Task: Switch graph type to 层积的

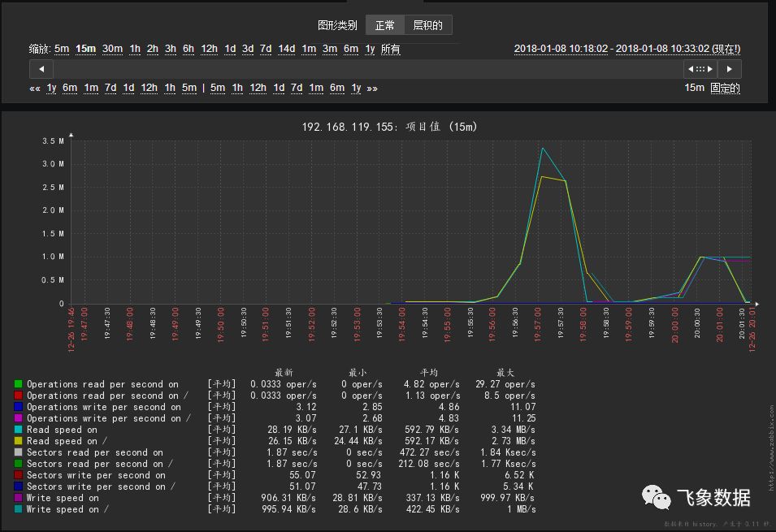Action: click(x=427, y=25)
